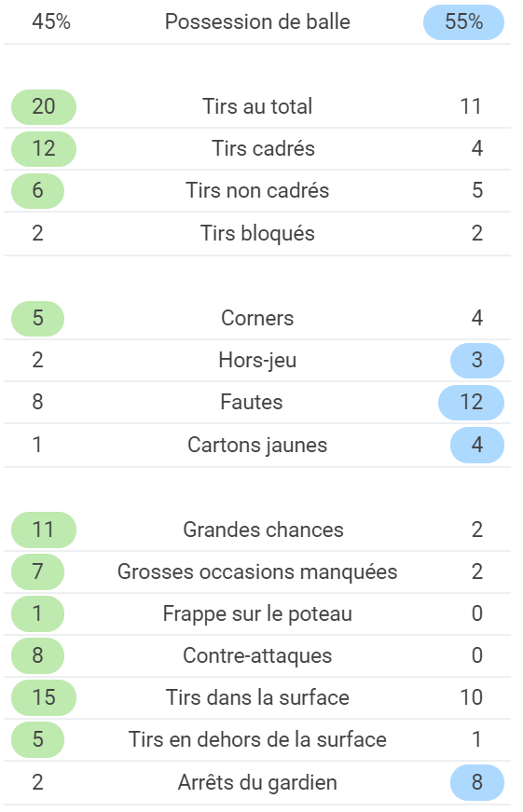Select the Grosses occasions manquées label
The height and width of the screenshot is (812, 523).
(x=257, y=571)
